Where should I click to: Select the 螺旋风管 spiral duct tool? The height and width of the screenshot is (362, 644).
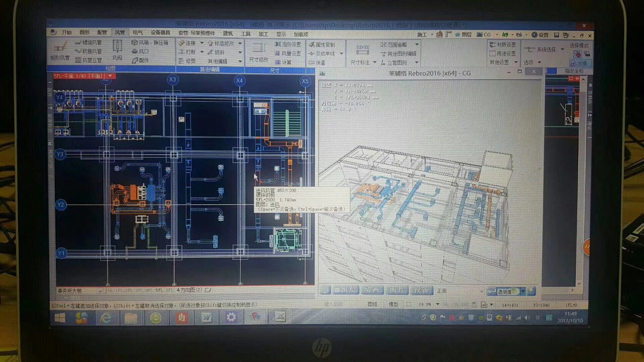[88, 43]
